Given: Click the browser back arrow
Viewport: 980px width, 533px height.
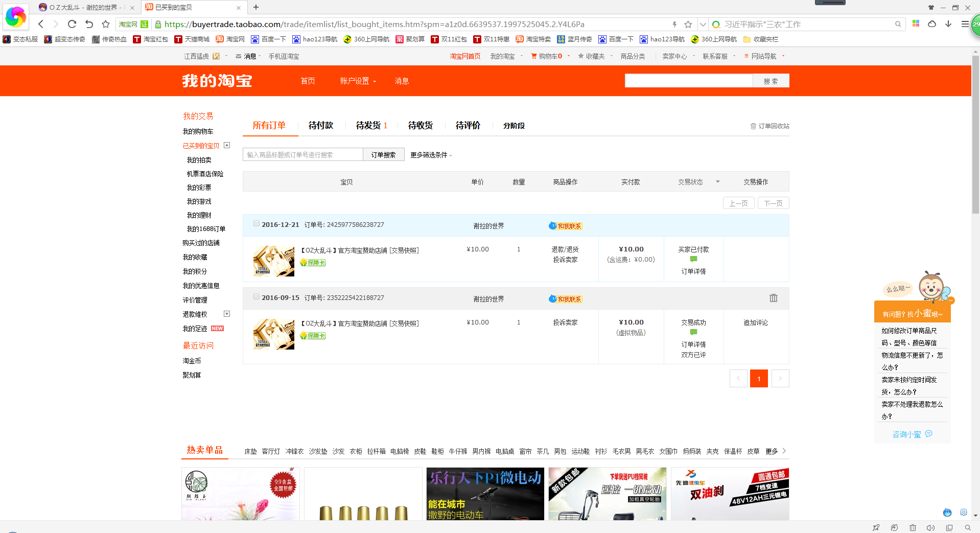Looking at the screenshot, I should click(x=41, y=24).
